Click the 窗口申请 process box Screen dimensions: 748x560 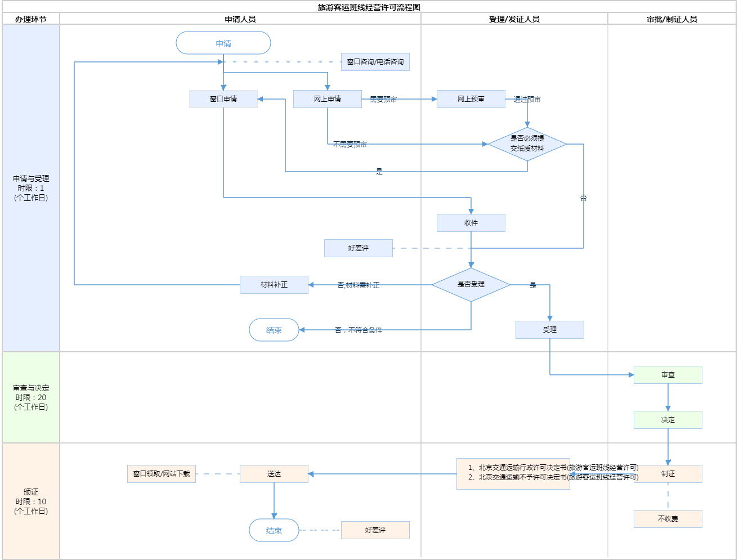223,99
